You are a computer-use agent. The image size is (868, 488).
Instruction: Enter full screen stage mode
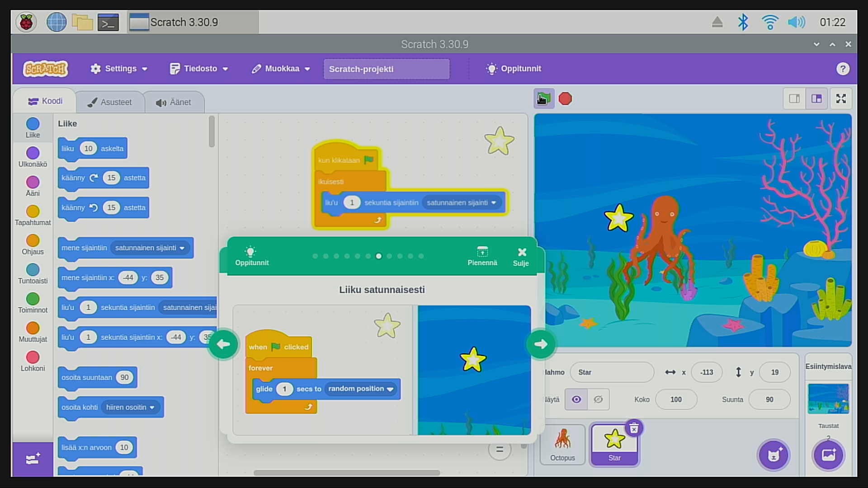[841, 99]
